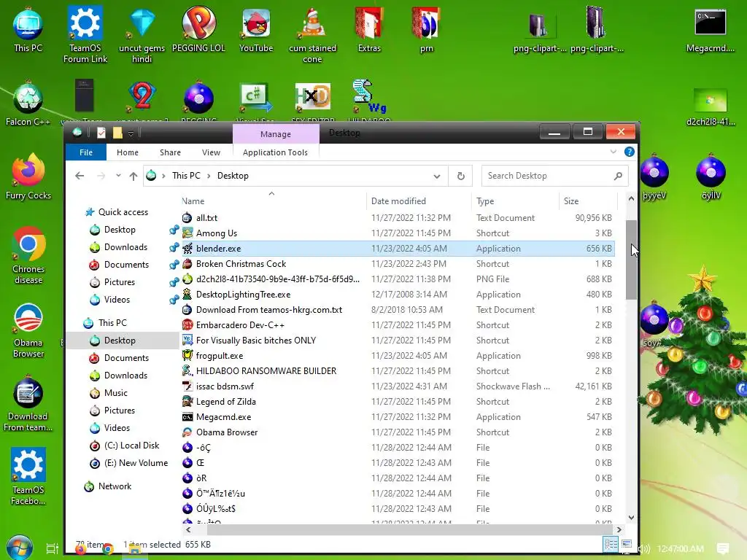Select Network in navigation pane
This screenshot has height=560, width=747.
(x=115, y=486)
